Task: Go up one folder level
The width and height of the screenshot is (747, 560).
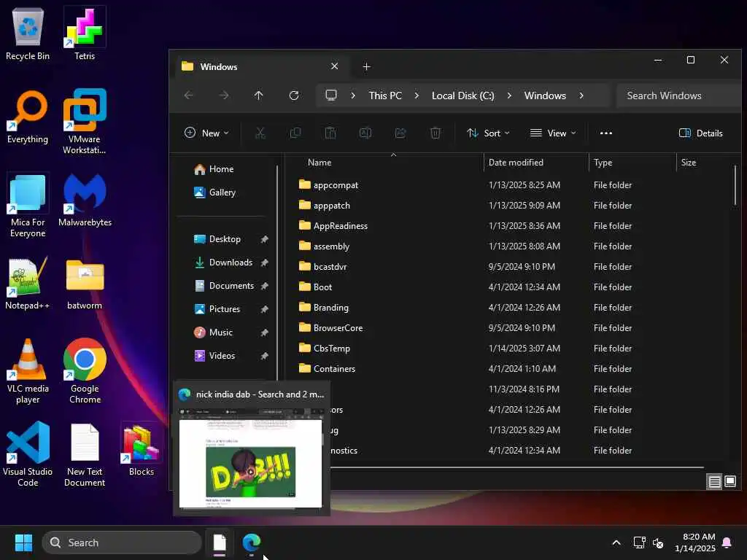Action: point(259,96)
